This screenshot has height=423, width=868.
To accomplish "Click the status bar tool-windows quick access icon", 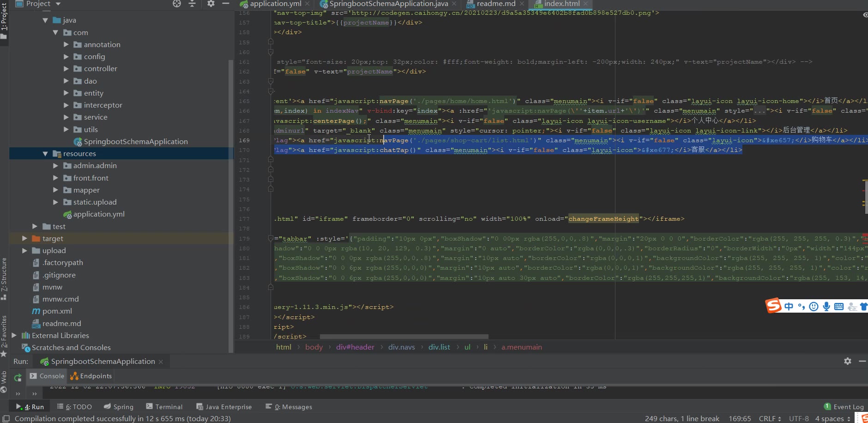I will (6, 418).
